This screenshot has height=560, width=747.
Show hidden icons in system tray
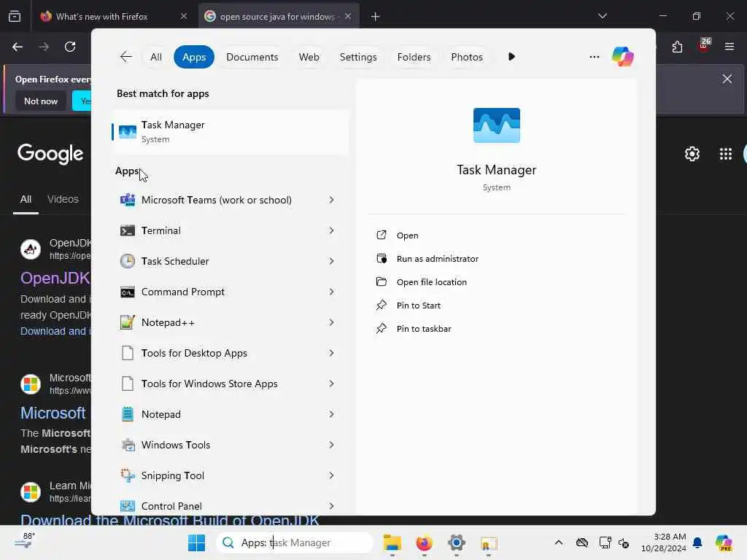[558, 542]
